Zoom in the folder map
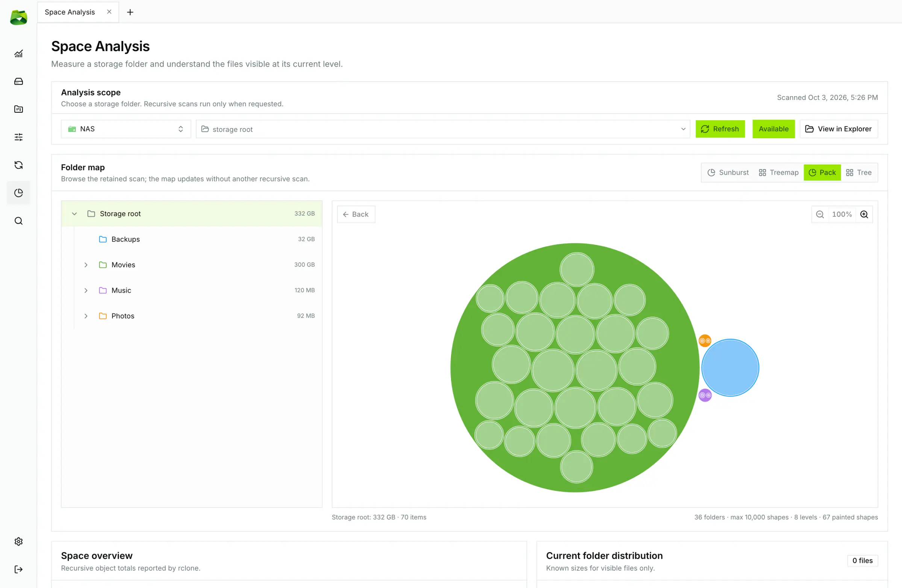Image resolution: width=902 pixels, height=588 pixels. tap(864, 215)
